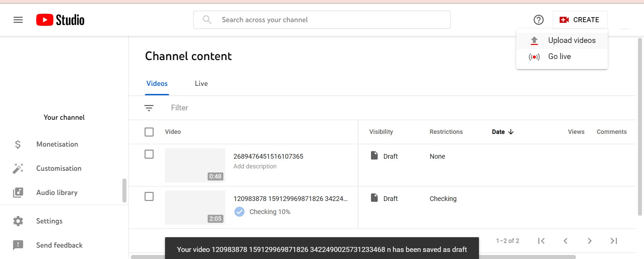The image size is (644, 259).
Task: Click in Search across your channel box
Action: pos(322,20)
